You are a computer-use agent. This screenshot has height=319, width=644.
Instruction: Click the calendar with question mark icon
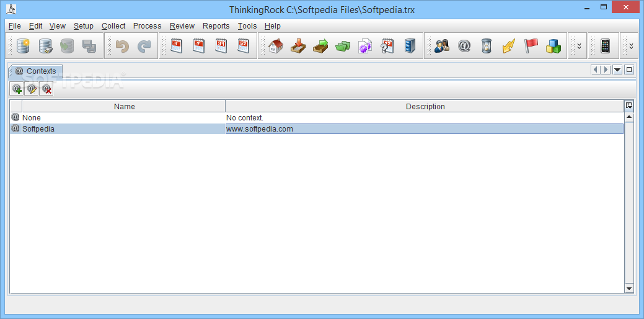387,46
